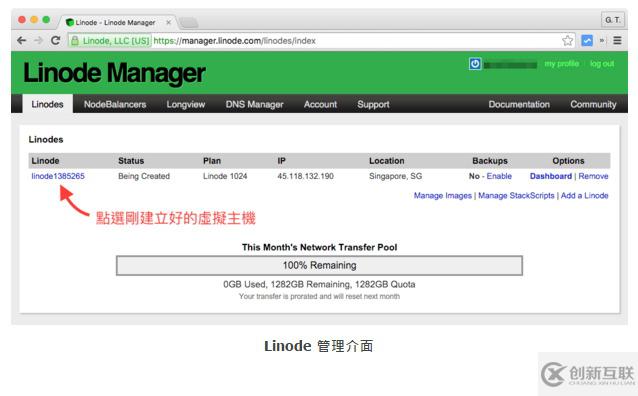Open the Account tab
Screen dimensions: 638x396
pos(320,104)
